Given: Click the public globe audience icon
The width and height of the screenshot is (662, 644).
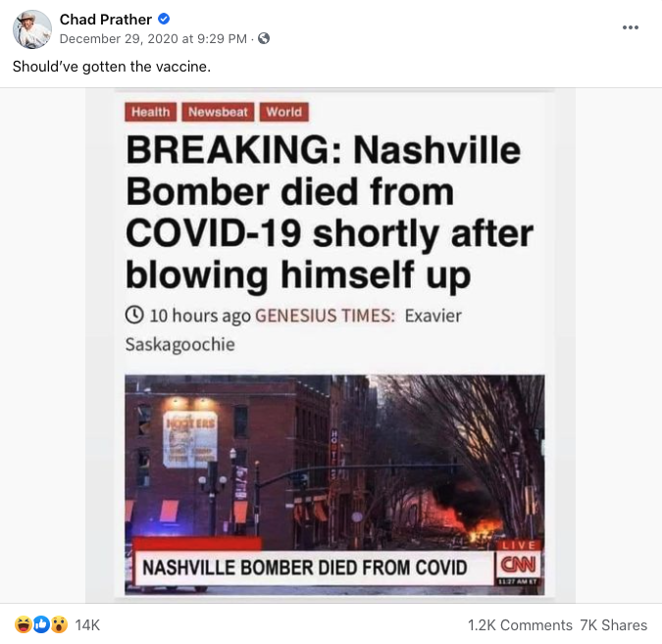Looking at the screenshot, I should pyautogui.click(x=264, y=38).
